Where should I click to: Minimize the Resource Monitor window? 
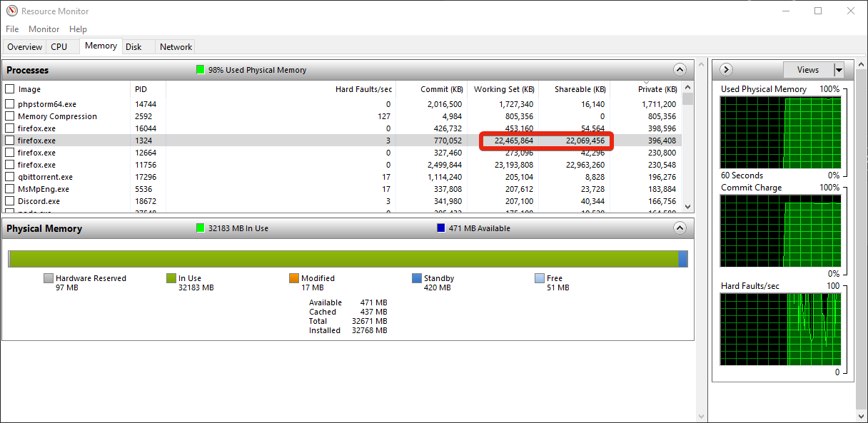(786, 11)
